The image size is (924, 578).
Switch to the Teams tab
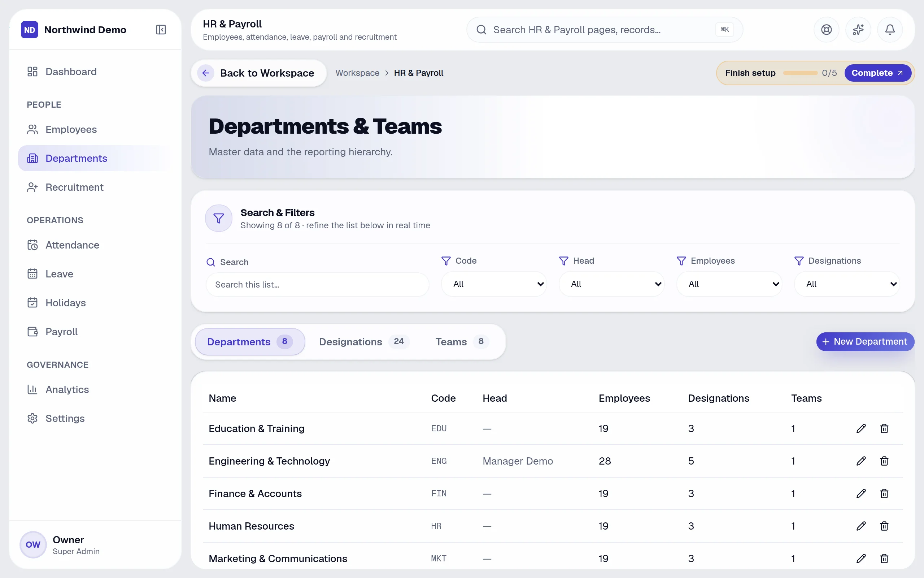[462, 341]
